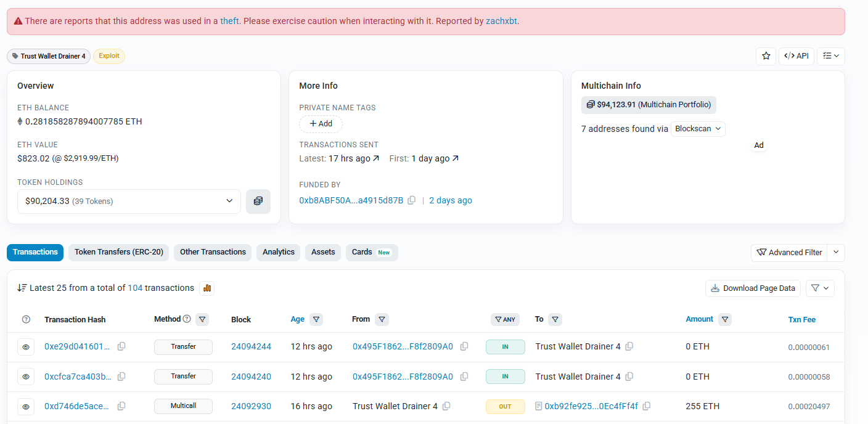Copy the 0xb92fe925 contract address

(x=647, y=406)
